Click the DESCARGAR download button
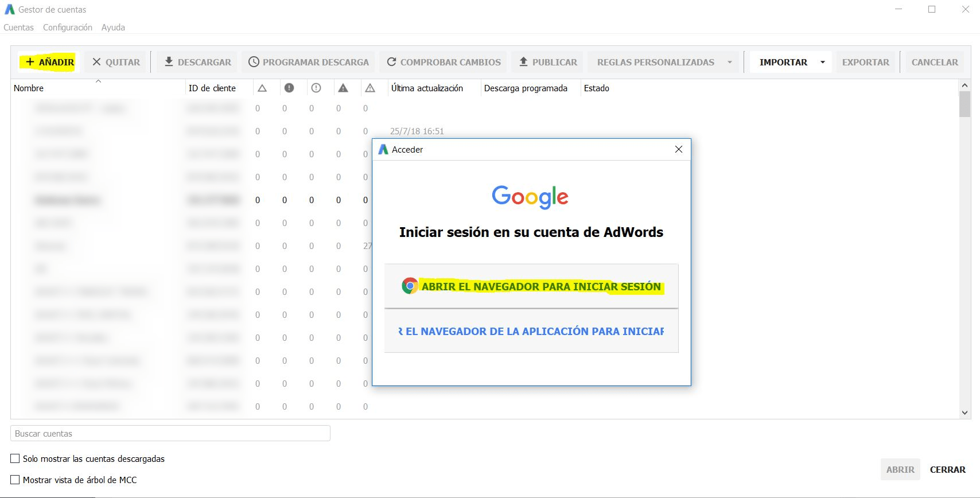The image size is (980, 498). 197,62
